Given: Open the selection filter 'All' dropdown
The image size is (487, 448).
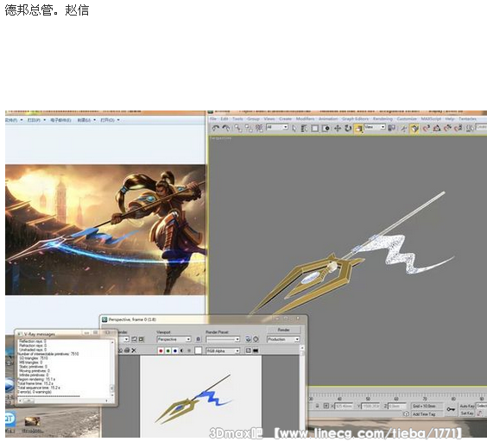Looking at the screenshot, I should 277,127.
